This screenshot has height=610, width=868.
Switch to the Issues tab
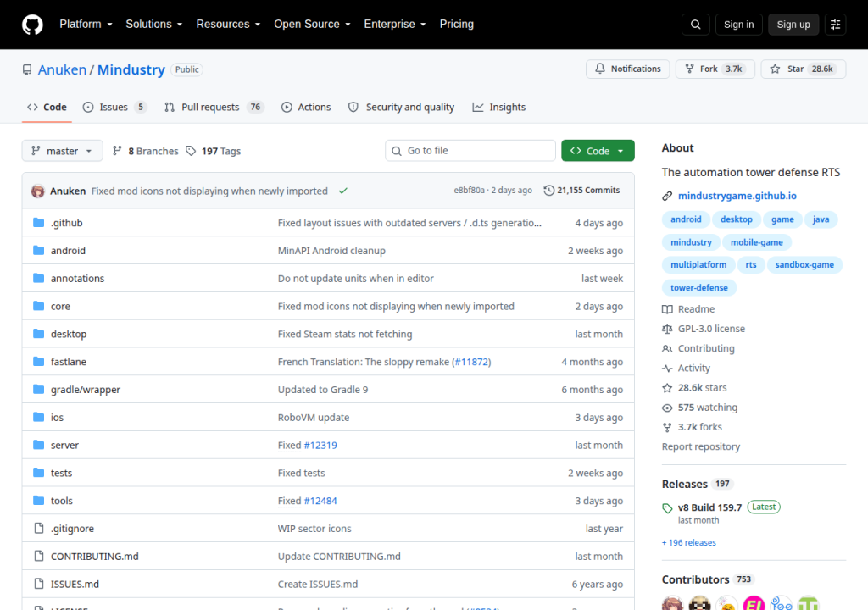click(114, 108)
